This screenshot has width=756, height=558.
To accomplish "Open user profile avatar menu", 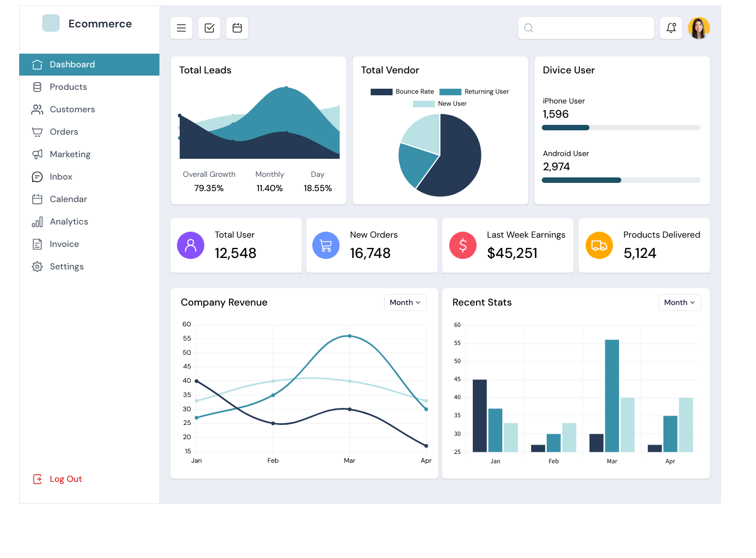I will point(699,28).
